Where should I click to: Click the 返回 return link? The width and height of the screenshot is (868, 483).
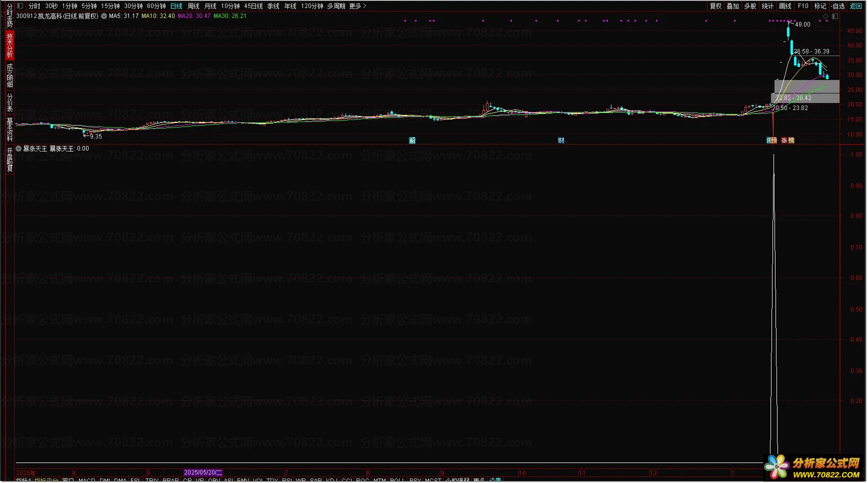[856, 6]
